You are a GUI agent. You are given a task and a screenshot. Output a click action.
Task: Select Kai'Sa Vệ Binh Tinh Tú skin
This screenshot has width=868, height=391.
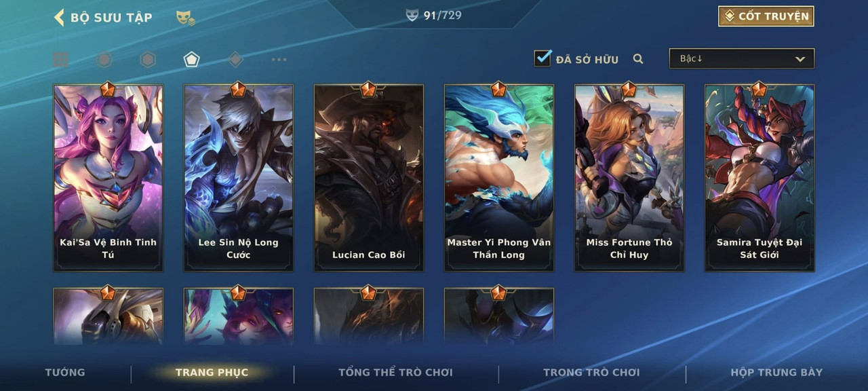tap(108, 178)
